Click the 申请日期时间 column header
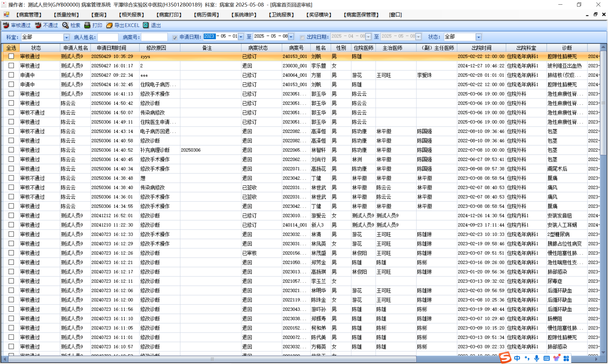The width and height of the screenshot is (608, 364). click(112, 48)
